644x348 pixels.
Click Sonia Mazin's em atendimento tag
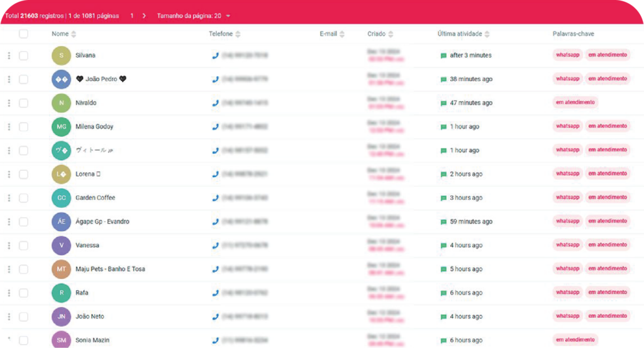coord(575,340)
